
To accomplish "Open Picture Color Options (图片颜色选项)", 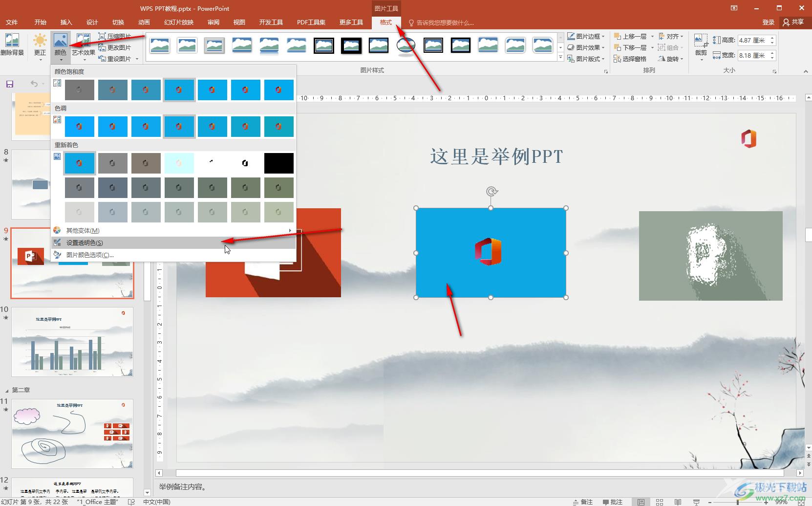I will coord(173,255).
